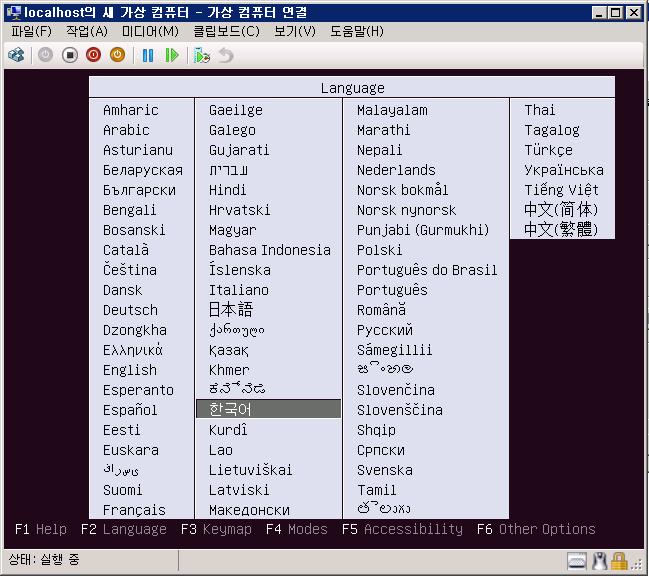Click the Ctrl+Alt+Delete toolbar icon
This screenshot has height=576, width=649.
click(x=17, y=55)
